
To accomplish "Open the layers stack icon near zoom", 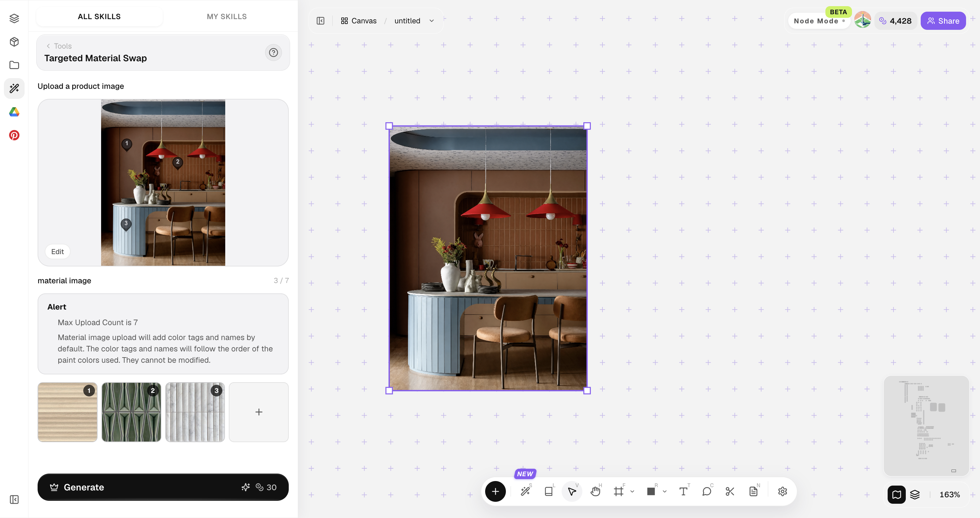I will 915,494.
